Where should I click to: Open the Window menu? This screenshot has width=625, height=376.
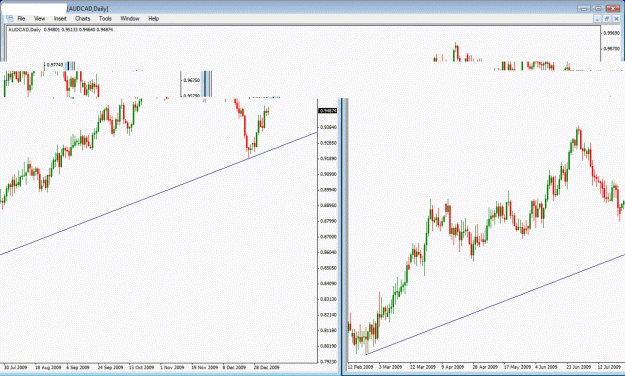point(130,18)
